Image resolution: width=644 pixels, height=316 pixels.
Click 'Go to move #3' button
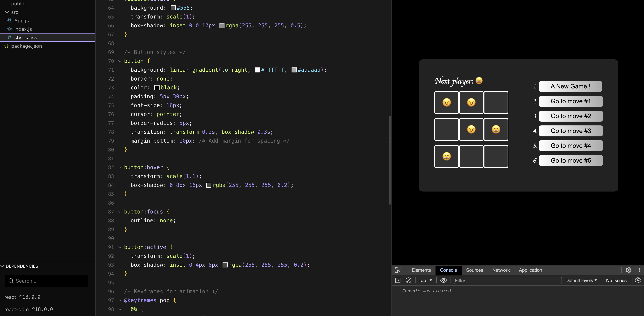571,131
